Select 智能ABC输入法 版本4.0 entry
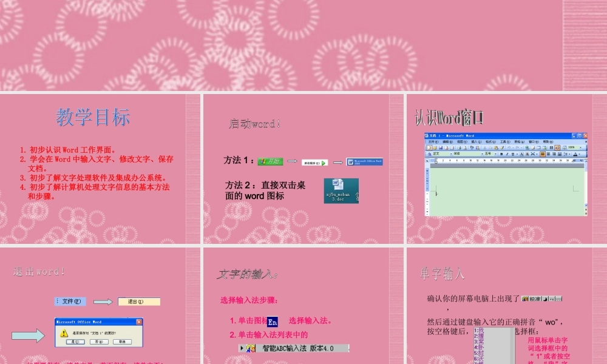The width and height of the screenshot is (607, 364). pos(294,348)
